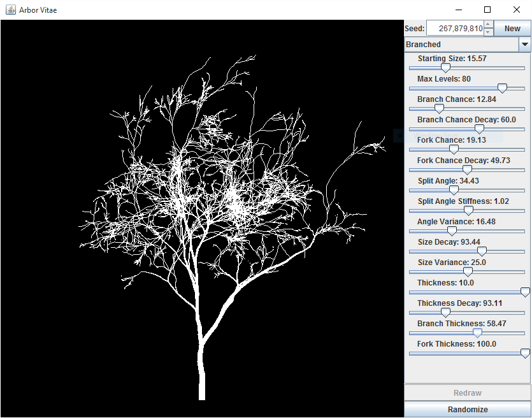Click the Starting Size slider handle

coord(446,68)
